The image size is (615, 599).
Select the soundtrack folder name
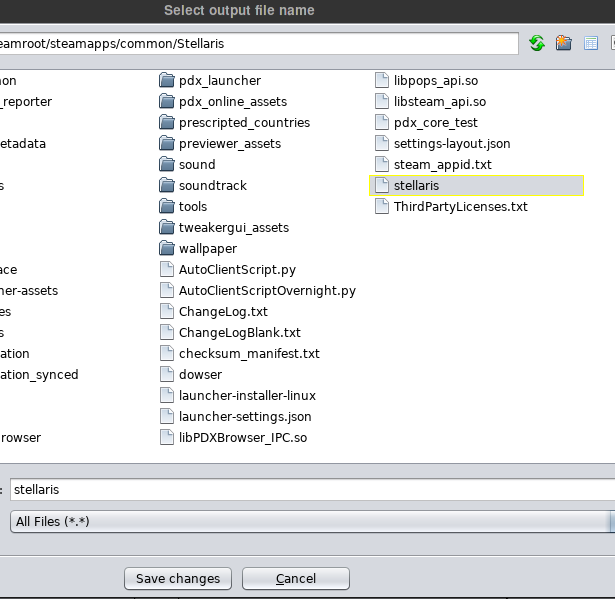click(x=213, y=186)
